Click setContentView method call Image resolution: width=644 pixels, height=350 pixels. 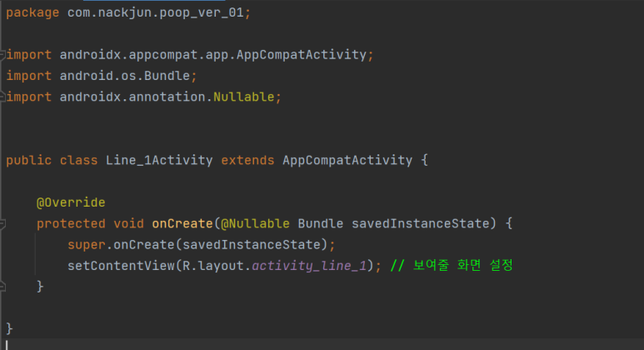pyautogui.click(x=121, y=266)
